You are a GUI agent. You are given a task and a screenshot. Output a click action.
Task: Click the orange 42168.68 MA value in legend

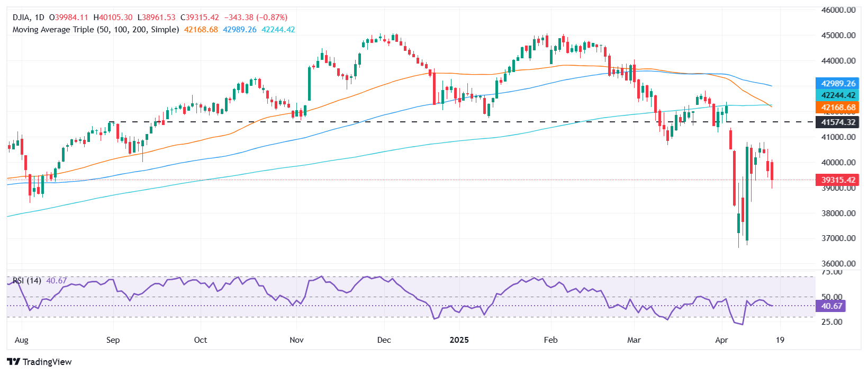[201, 30]
